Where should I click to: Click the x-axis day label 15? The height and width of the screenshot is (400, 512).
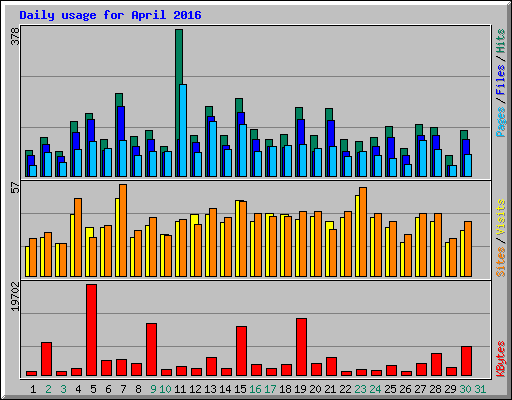point(240,389)
